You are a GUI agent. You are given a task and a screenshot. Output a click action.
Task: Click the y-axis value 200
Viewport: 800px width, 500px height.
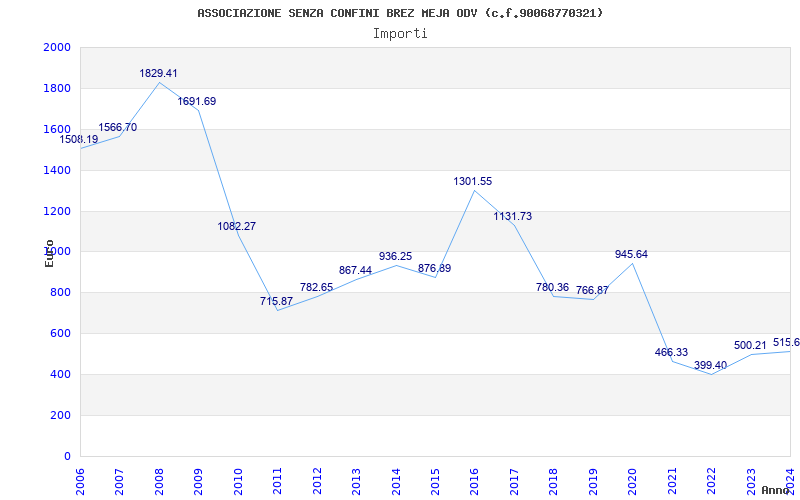coord(60,415)
